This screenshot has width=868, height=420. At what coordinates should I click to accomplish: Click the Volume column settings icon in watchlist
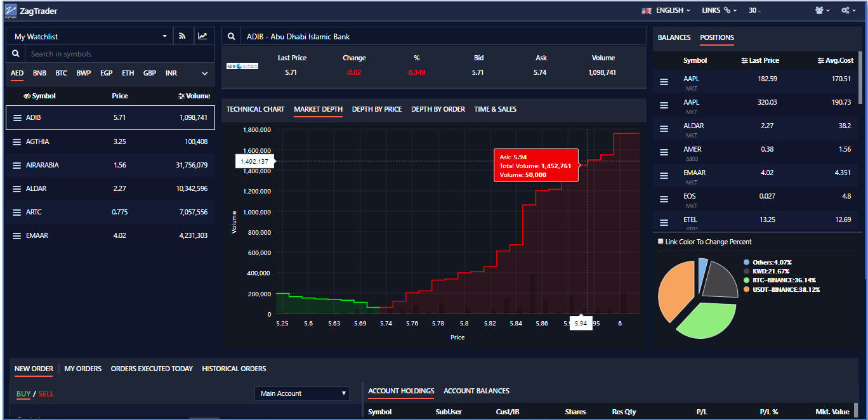pyautogui.click(x=181, y=96)
